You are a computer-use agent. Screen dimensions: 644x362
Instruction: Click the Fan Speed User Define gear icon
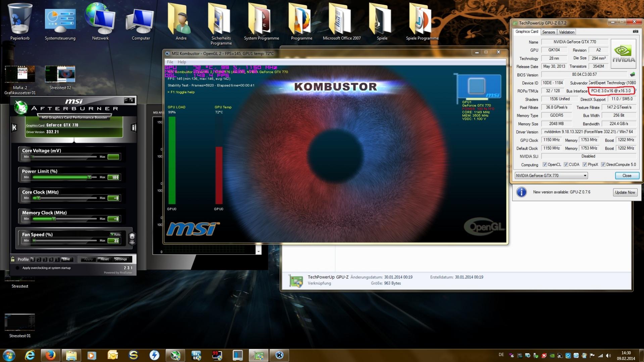click(132, 239)
